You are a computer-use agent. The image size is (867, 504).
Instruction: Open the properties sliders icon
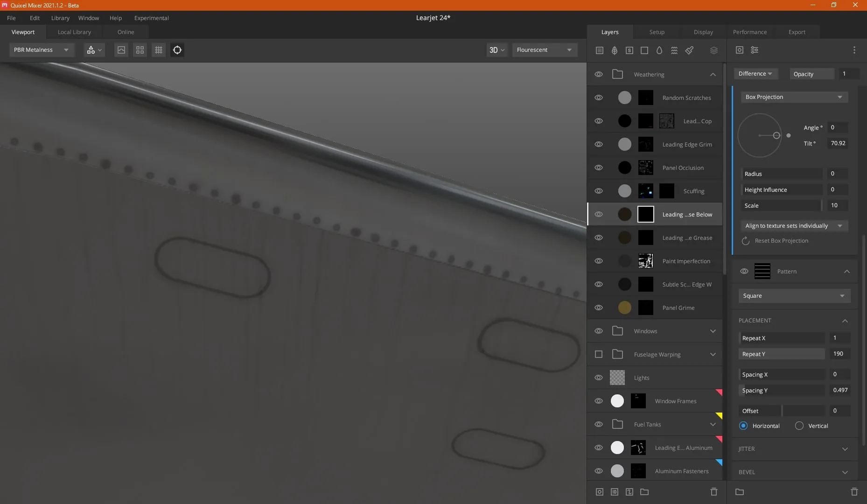pyautogui.click(x=755, y=50)
